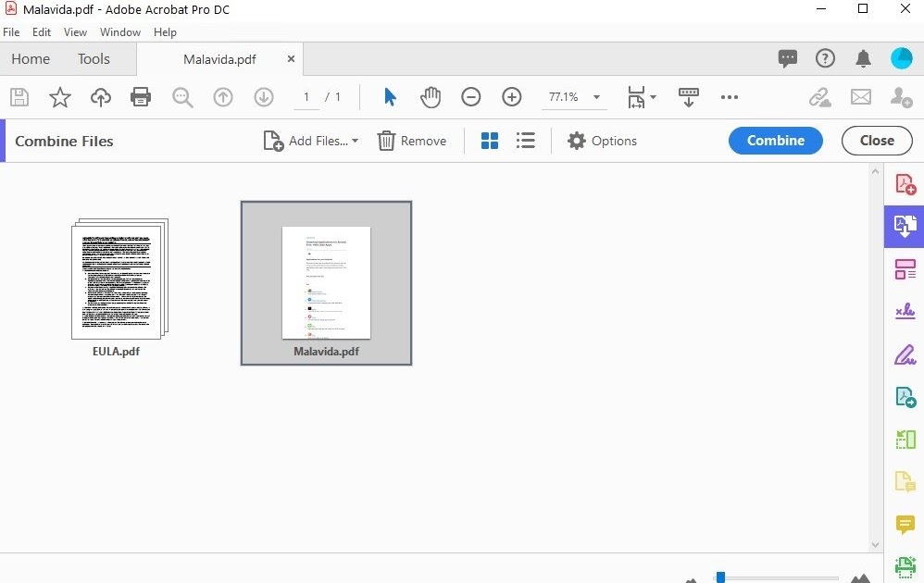The width and height of the screenshot is (924, 583).
Task: Send file by email envelope icon
Action: click(x=860, y=96)
